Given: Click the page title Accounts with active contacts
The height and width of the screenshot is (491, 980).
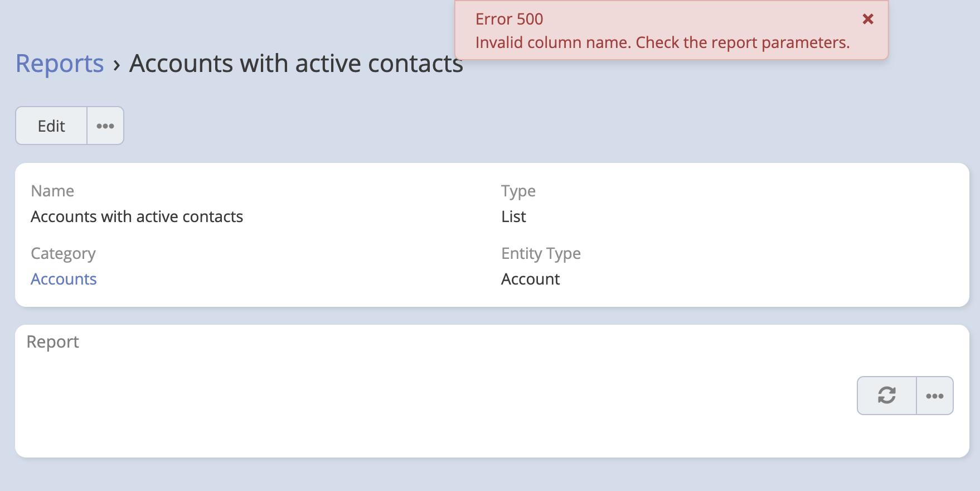Looking at the screenshot, I should click(296, 63).
